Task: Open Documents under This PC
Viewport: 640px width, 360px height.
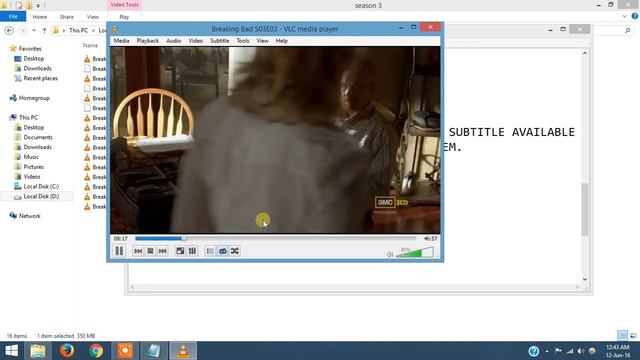Action: click(x=38, y=137)
